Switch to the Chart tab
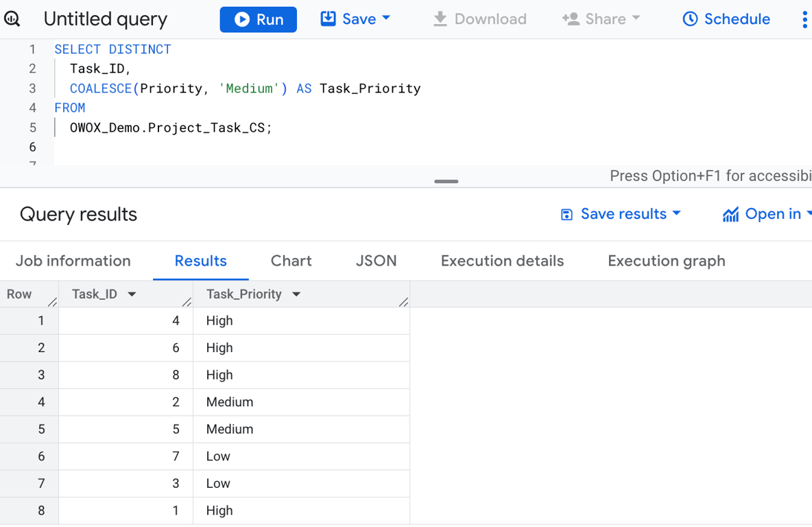The width and height of the screenshot is (812, 527). coord(291,261)
